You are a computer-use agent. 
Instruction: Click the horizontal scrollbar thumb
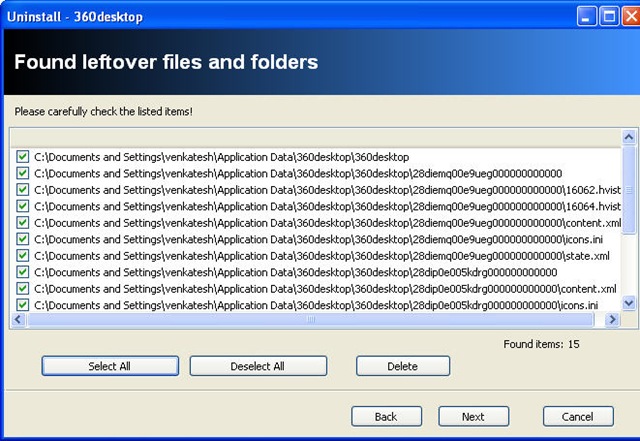(310, 319)
